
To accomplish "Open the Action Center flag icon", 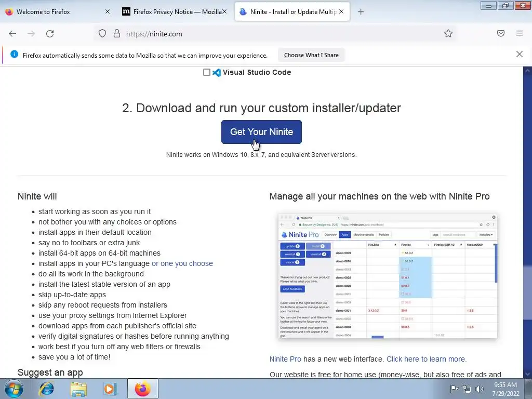I will (x=454, y=389).
